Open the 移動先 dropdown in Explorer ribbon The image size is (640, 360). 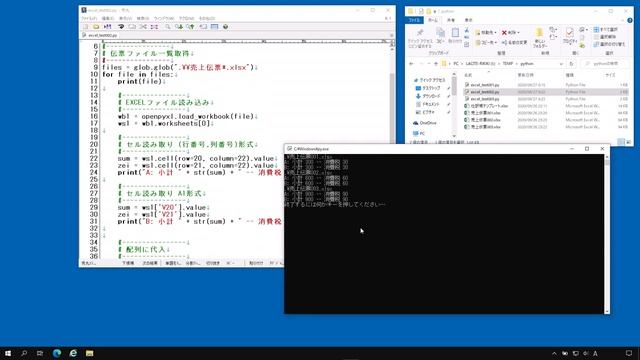[x=485, y=33]
